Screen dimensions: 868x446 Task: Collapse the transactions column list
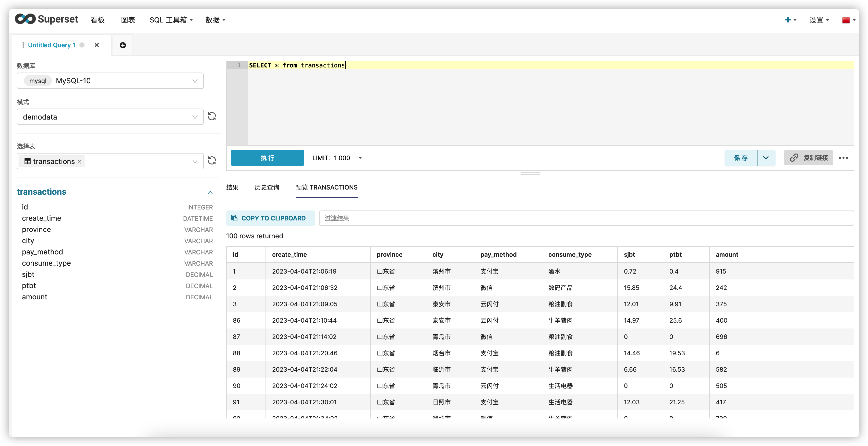pos(210,193)
